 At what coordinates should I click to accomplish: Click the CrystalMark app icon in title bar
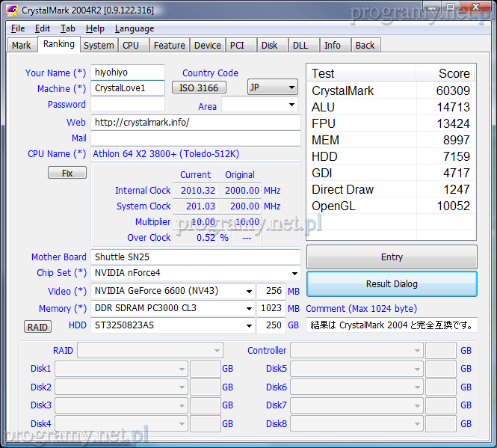pos(12,10)
